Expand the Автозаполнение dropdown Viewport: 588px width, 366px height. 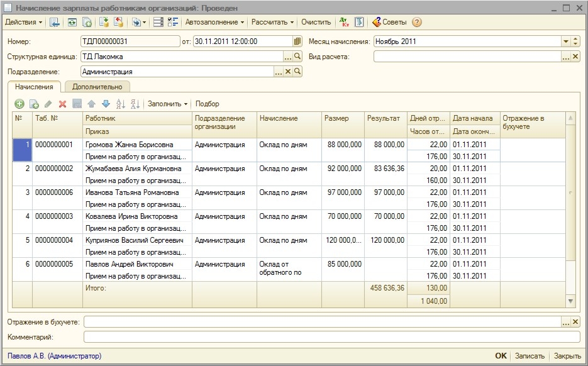pyautogui.click(x=214, y=22)
